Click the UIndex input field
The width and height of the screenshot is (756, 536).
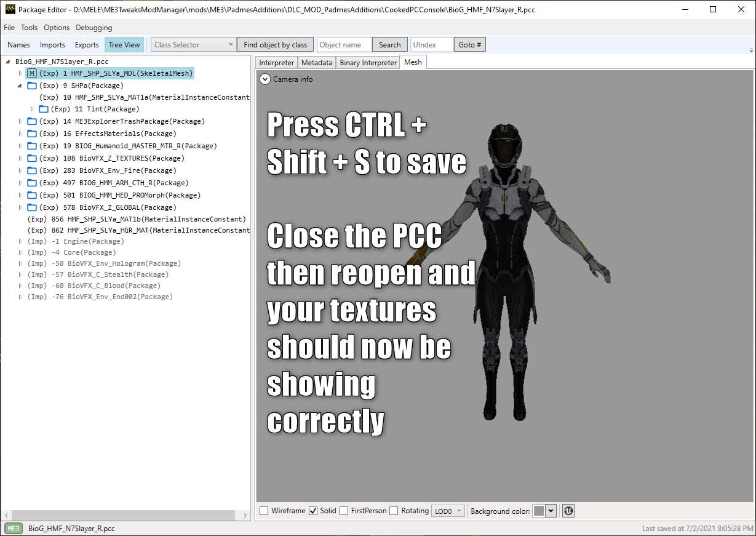pyautogui.click(x=432, y=44)
